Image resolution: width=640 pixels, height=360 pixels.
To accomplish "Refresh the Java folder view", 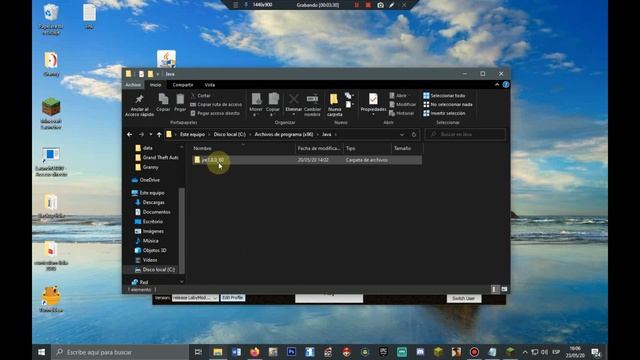I will point(413,134).
